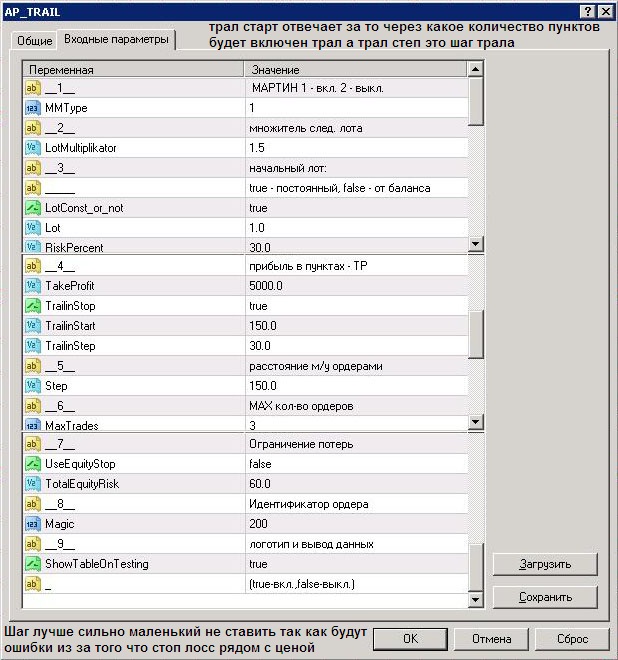Viewport: 618px width, 660px height.
Task: Click the TakeProfit variable icon
Action: (x=32, y=286)
